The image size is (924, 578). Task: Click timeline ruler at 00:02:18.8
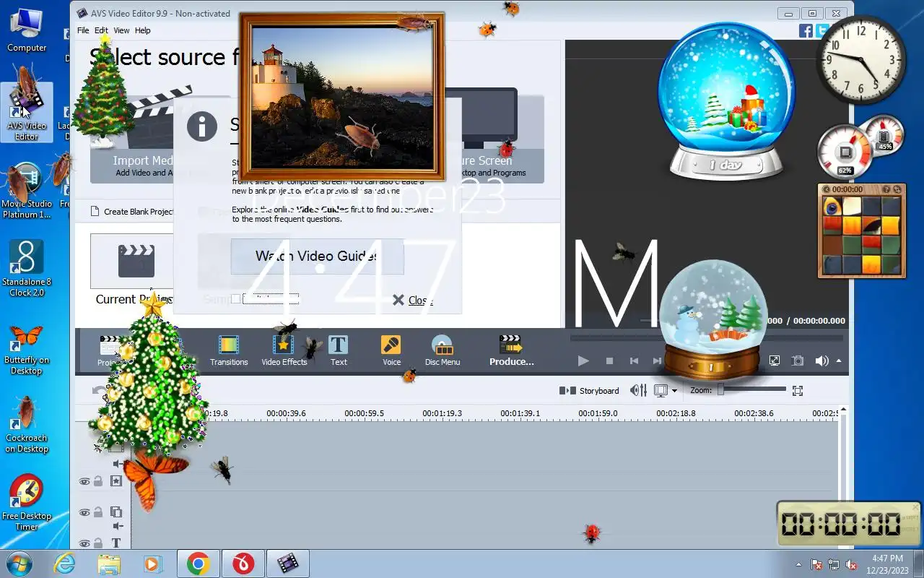point(676,413)
